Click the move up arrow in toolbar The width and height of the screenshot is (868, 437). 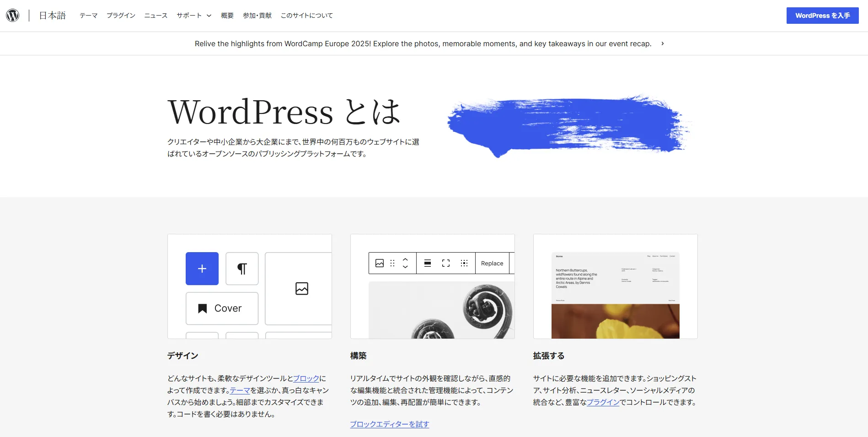tap(405, 259)
